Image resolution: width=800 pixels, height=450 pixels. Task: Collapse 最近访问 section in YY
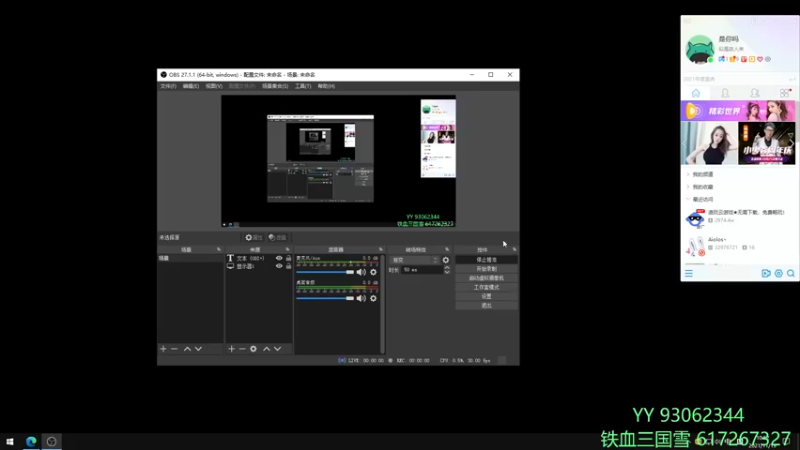tap(702, 199)
